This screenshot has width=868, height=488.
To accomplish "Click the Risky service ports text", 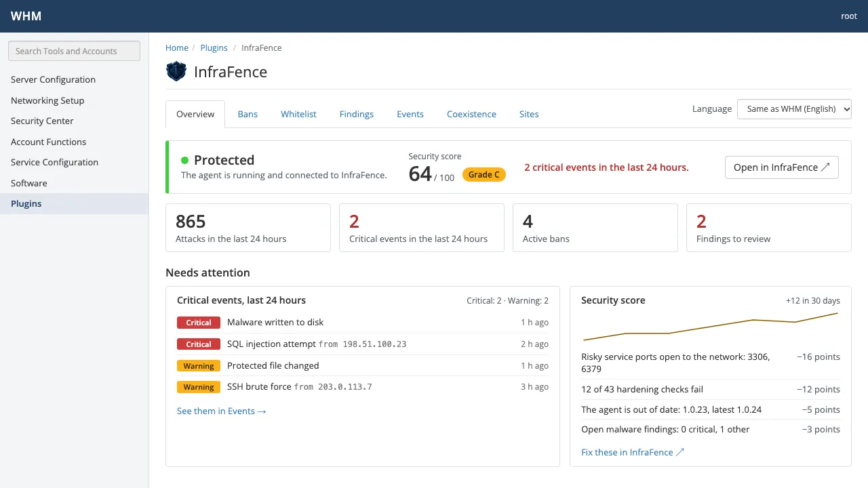I will click(676, 363).
